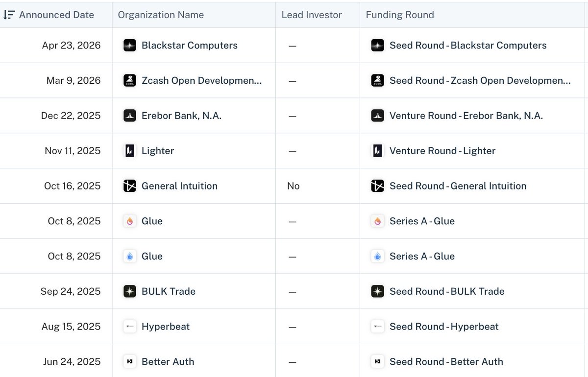Viewport: 588px width, 377px height.
Task: Click the Lighter logo in Funding Round column
Action: click(377, 151)
